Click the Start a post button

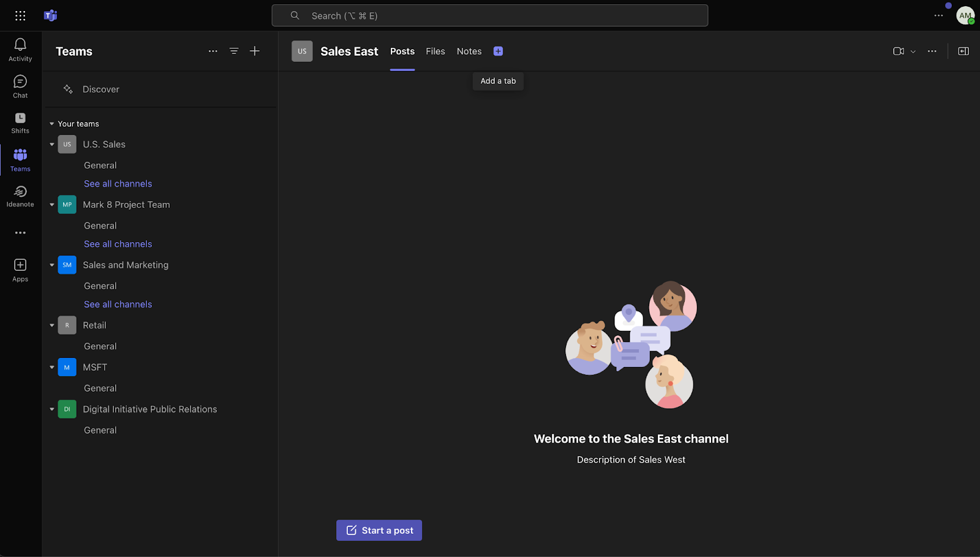click(x=379, y=531)
